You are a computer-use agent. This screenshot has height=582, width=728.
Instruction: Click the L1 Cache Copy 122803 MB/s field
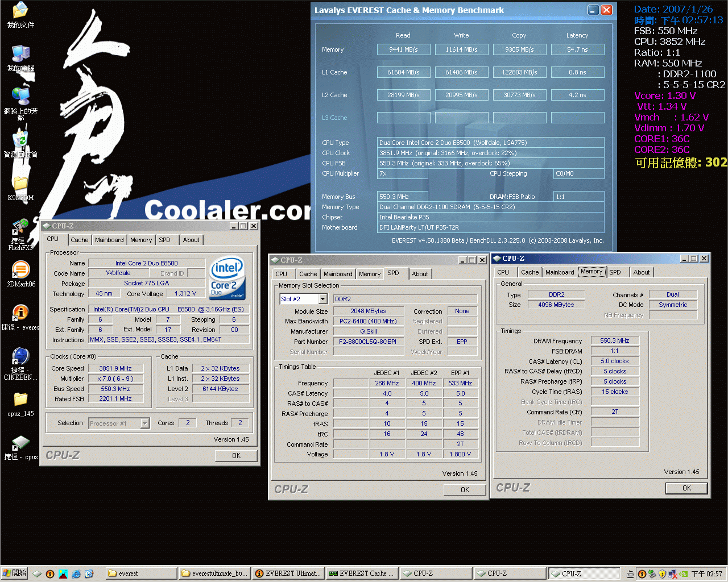pyautogui.click(x=519, y=72)
